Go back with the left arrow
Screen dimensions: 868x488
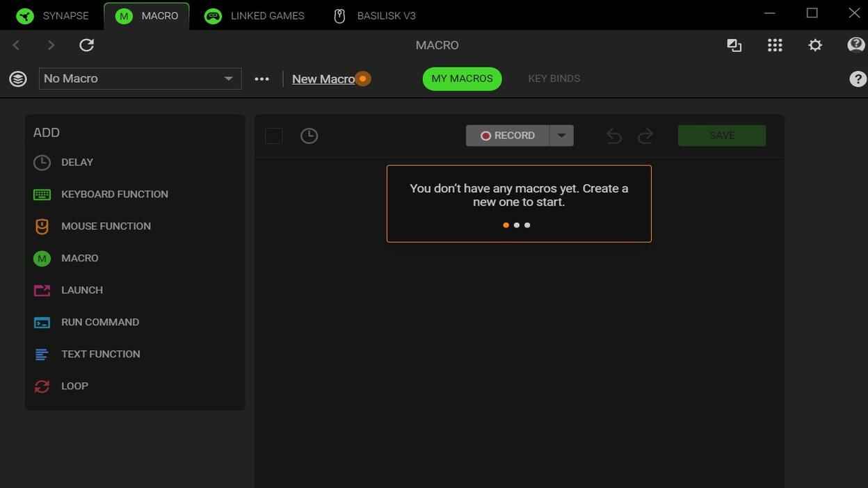pyautogui.click(x=16, y=45)
